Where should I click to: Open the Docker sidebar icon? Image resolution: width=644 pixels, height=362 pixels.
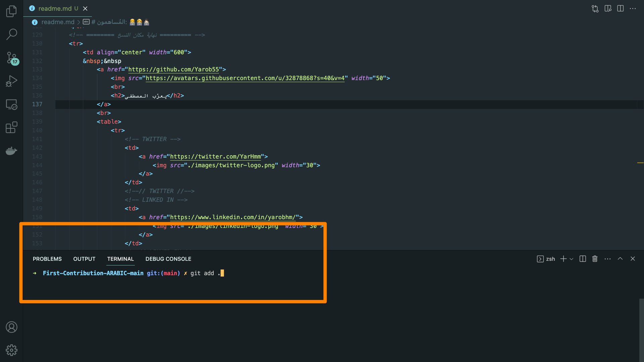(x=11, y=151)
